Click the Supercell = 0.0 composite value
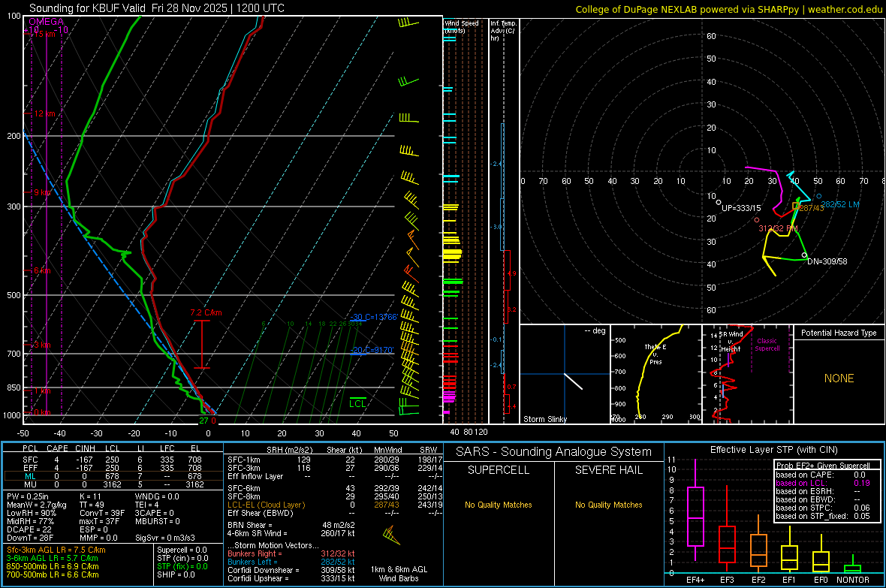 (x=182, y=550)
